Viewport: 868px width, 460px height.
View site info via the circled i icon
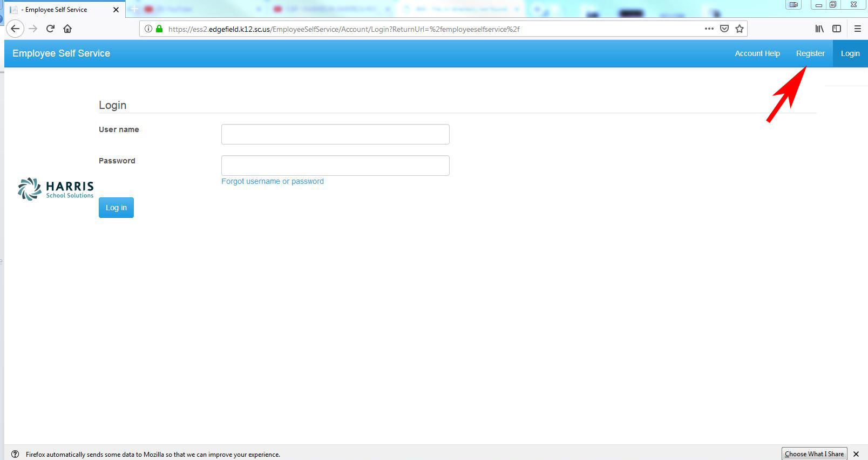[148, 29]
